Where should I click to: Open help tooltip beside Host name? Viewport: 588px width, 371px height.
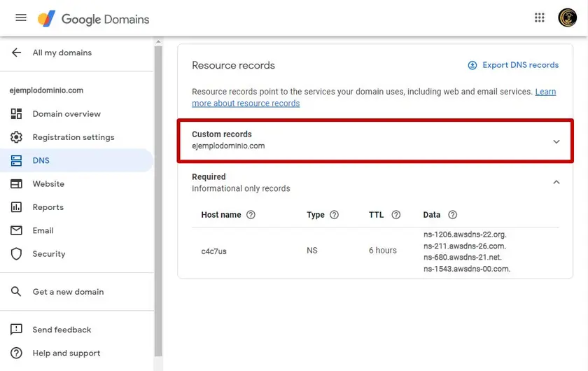(251, 215)
